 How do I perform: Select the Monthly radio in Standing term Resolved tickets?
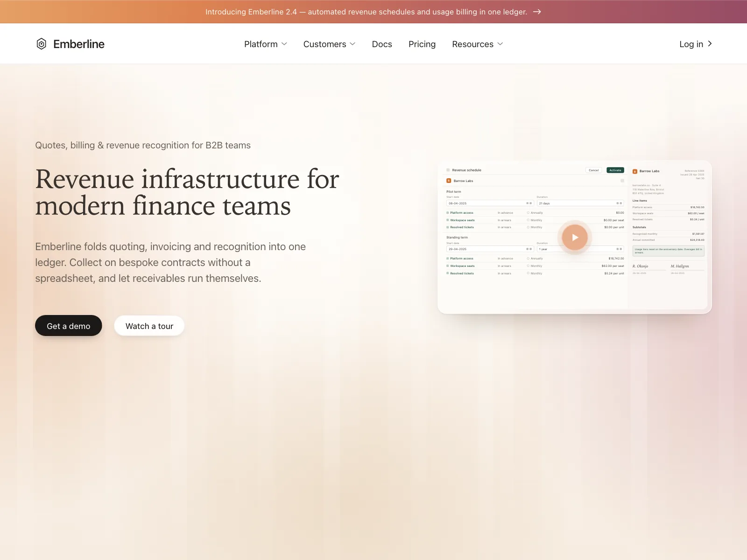coord(528,273)
